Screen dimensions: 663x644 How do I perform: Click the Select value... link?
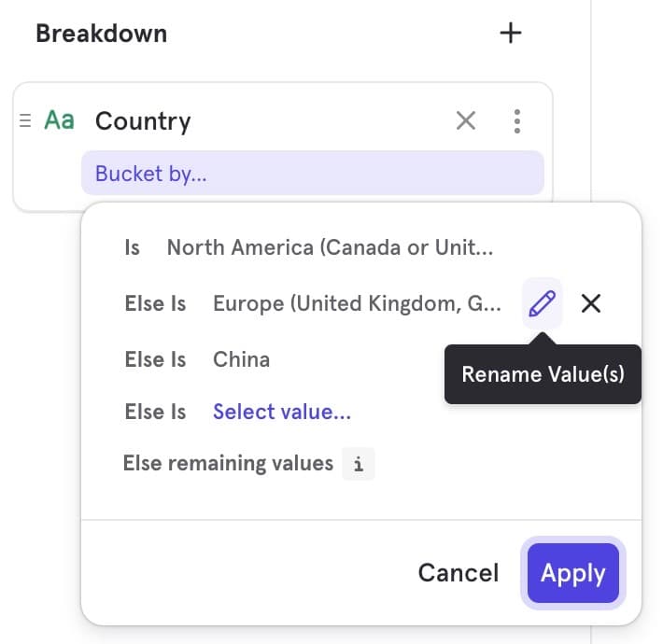(x=282, y=412)
